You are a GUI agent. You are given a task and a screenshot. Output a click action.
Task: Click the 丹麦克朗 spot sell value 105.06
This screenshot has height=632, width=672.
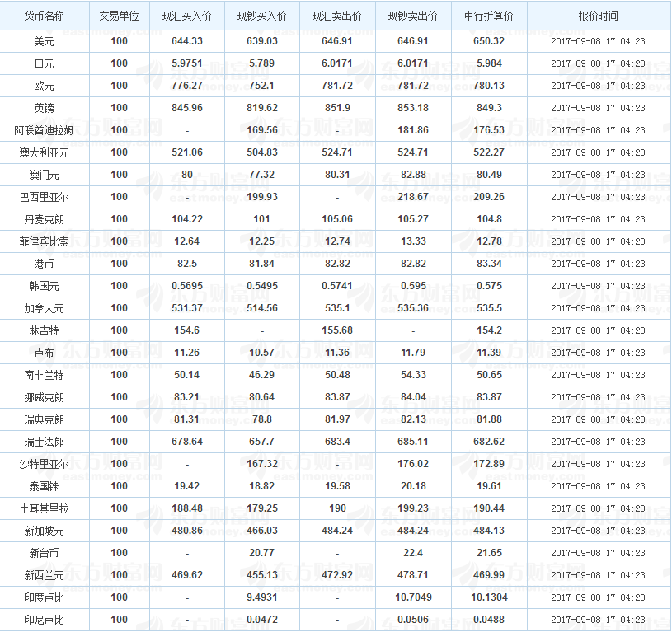[x=337, y=219]
